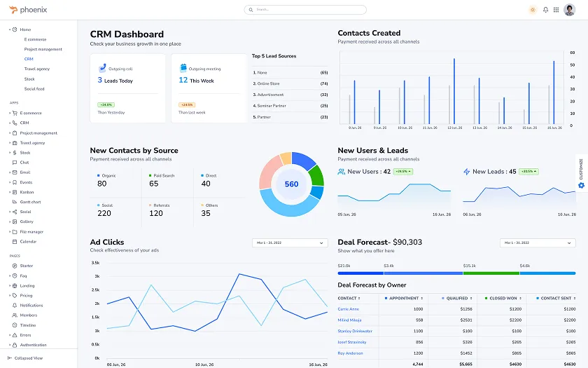
Task: Click the Social share icon in sidebar
Action: pyautogui.click(x=15, y=212)
